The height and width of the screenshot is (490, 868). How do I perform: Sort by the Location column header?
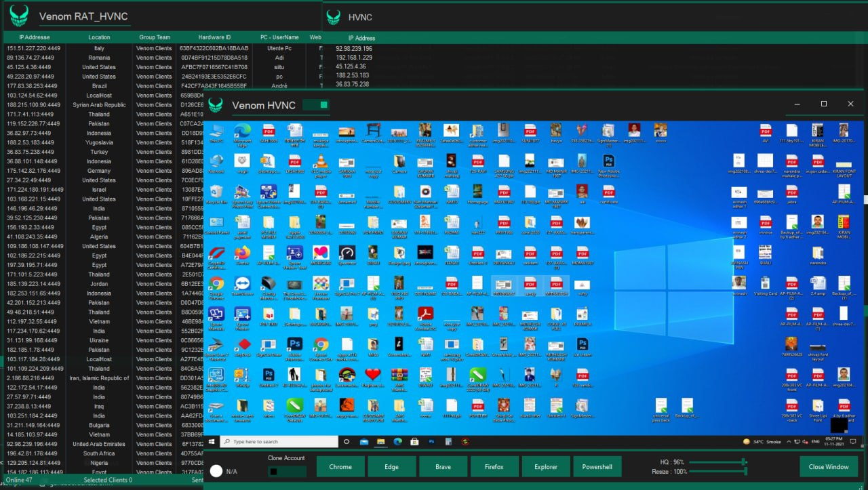point(99,37)
